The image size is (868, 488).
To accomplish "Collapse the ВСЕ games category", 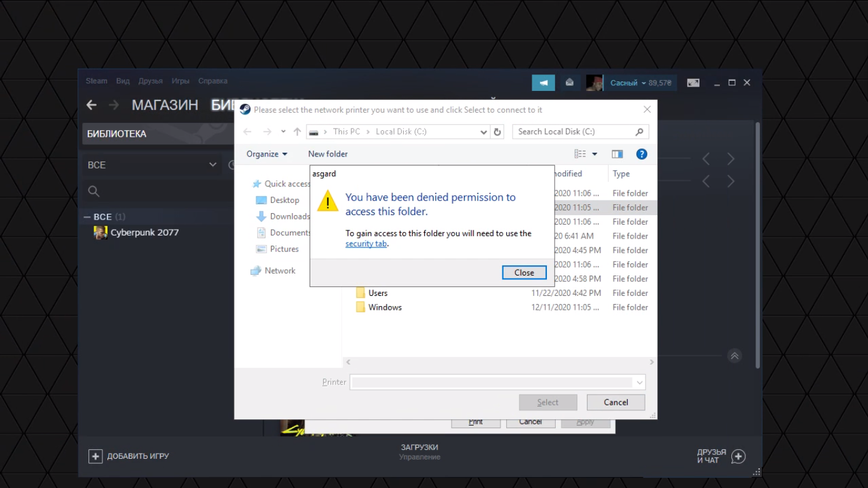I will [87, 217].
